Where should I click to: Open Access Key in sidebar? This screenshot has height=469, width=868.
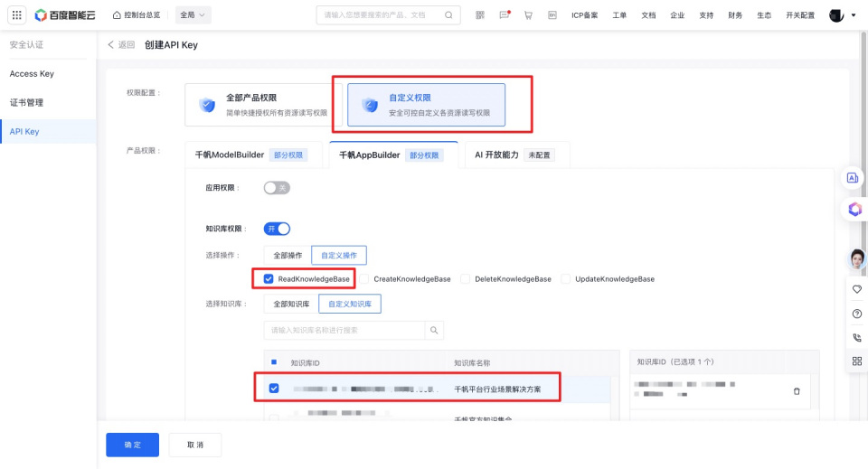click(33, 73)
